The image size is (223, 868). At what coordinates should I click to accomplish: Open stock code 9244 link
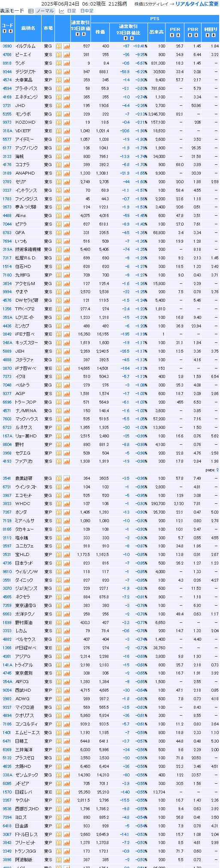[x=7, y=71]
